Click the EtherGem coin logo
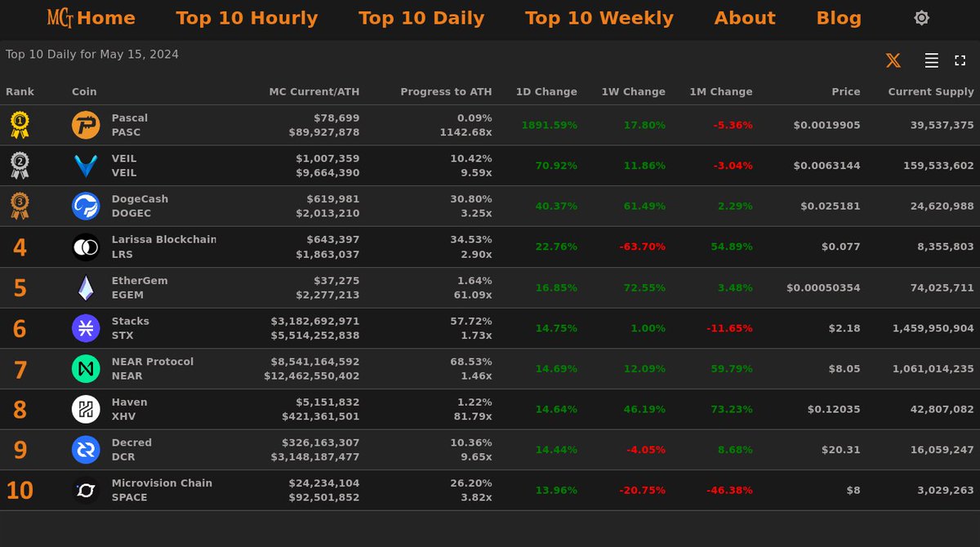 (86, 287)
